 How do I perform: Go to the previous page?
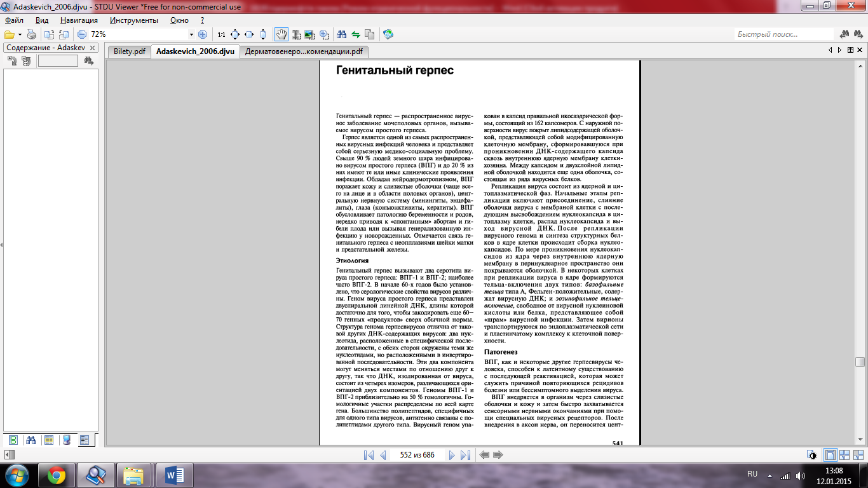[383, 455]
